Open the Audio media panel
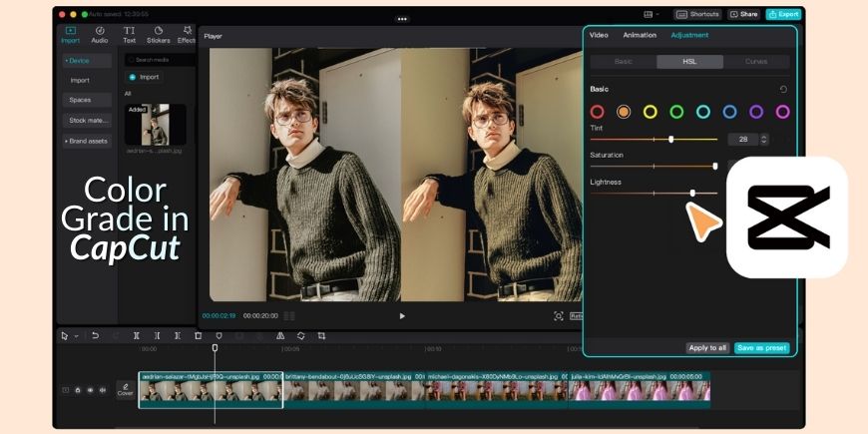868x434 pixels. pos(100,34)
